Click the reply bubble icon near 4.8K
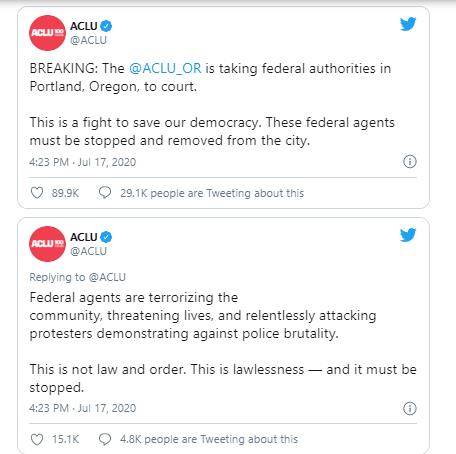Viewport: 456px width, 454px height. click(x=105, y=439)
